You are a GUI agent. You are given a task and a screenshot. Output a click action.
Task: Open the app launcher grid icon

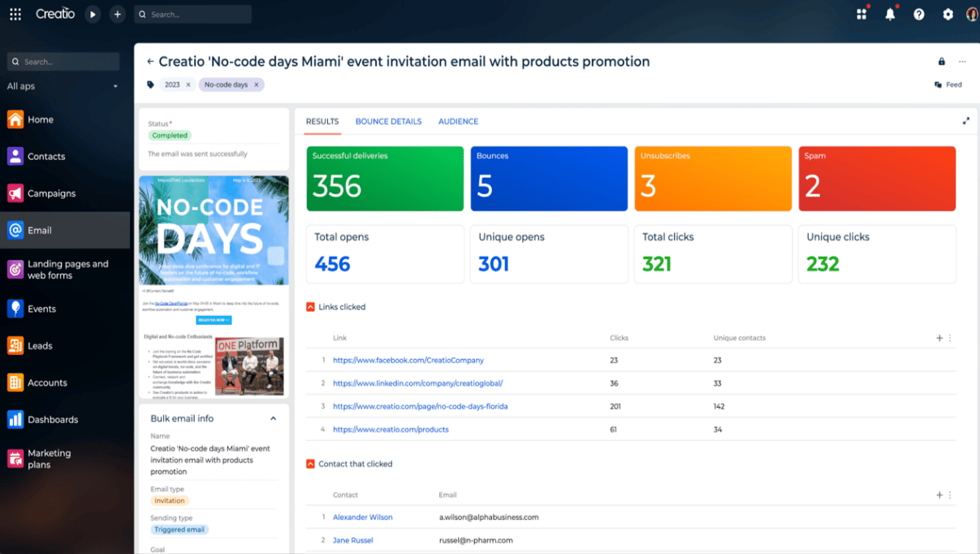click(15, 15)
